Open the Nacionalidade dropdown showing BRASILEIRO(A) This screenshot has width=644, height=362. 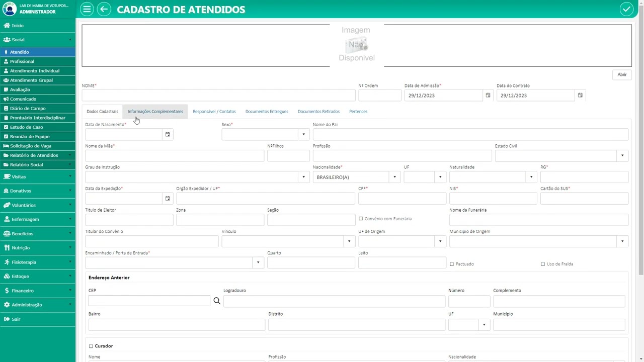(x=394, y=177)
